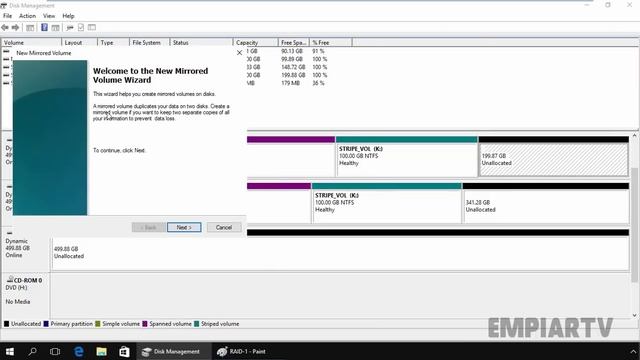The width and height of the screenshot is (640, 360).
Task: Click the Primary partition legend swatch
Action: point(46,324)
